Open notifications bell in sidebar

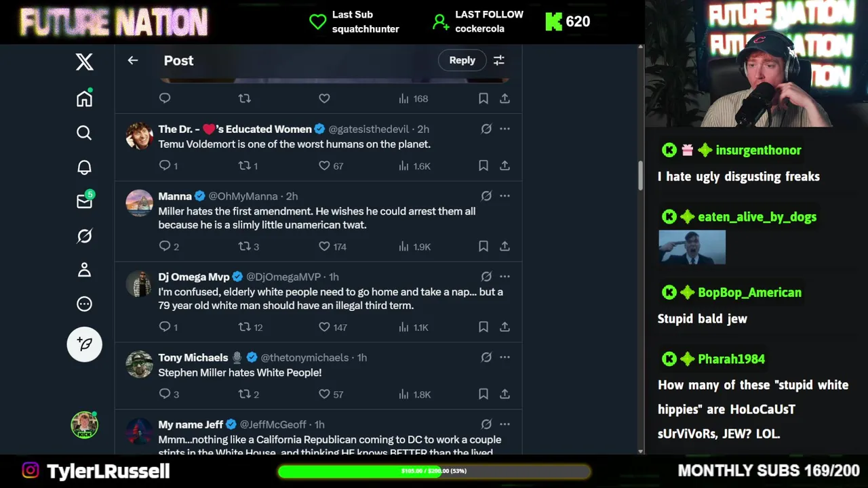[84, 167]
